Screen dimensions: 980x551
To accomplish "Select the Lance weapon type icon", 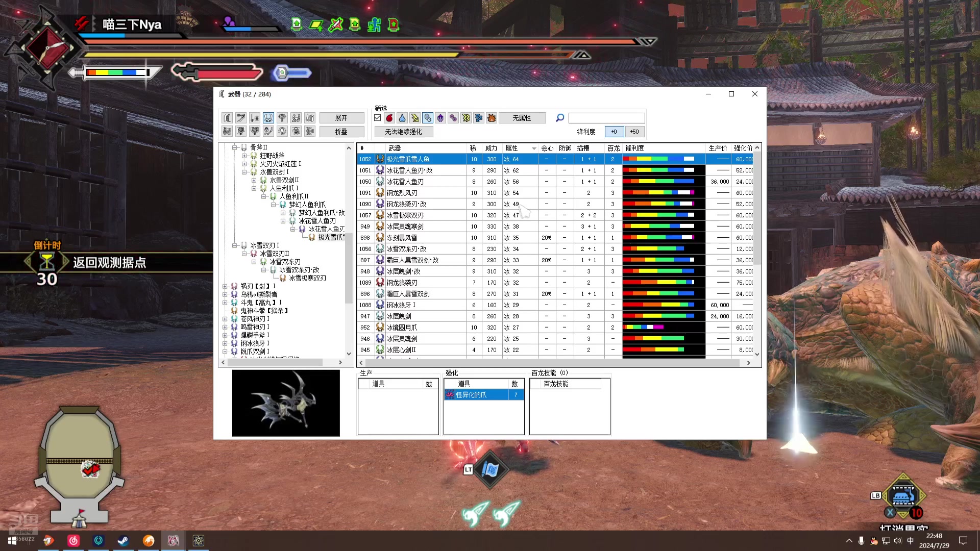I will (310, 118).
